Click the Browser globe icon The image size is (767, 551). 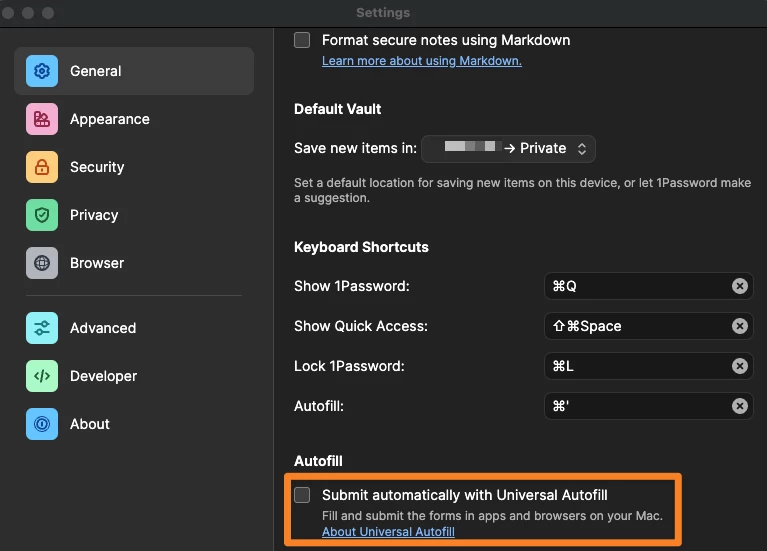(42, 263)
